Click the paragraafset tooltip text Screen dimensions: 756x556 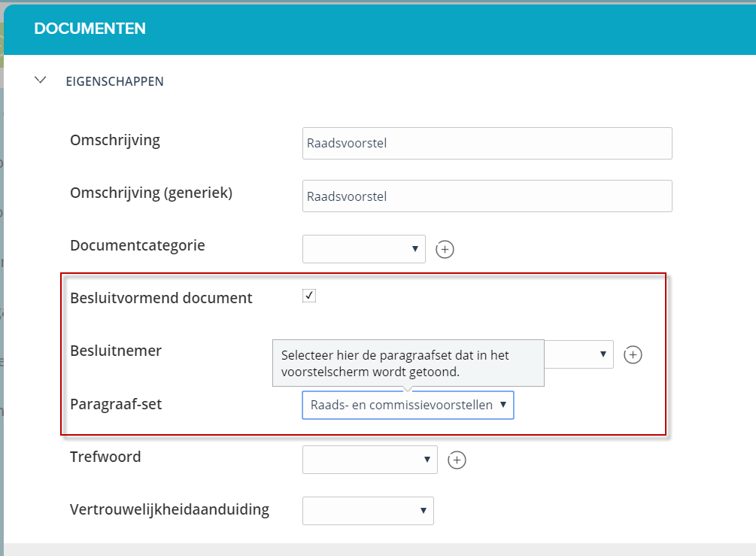(x=395, y=363)
